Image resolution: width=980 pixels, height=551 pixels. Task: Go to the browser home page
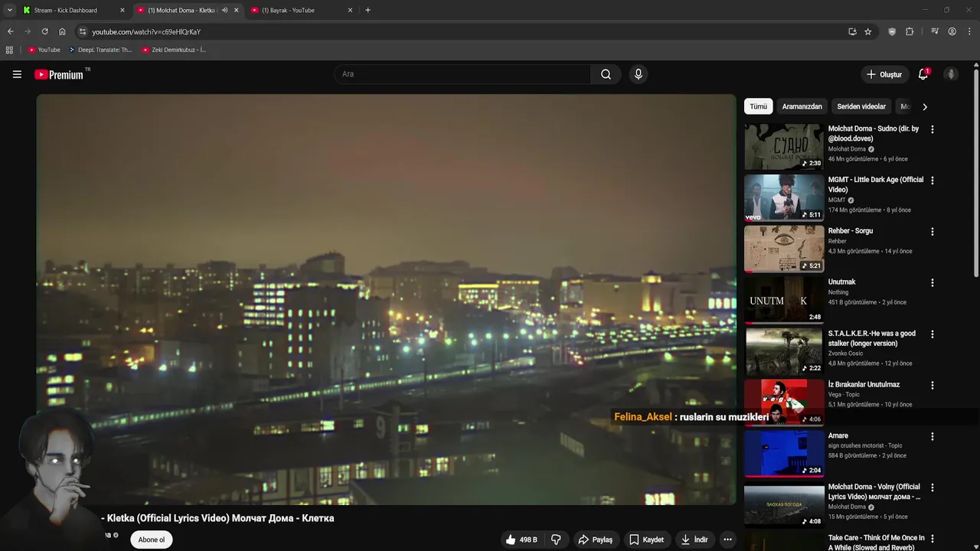click(62, 31)
